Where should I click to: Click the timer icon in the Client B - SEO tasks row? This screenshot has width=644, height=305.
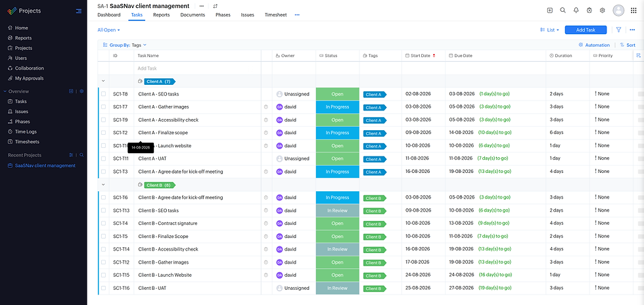(265, 210)
